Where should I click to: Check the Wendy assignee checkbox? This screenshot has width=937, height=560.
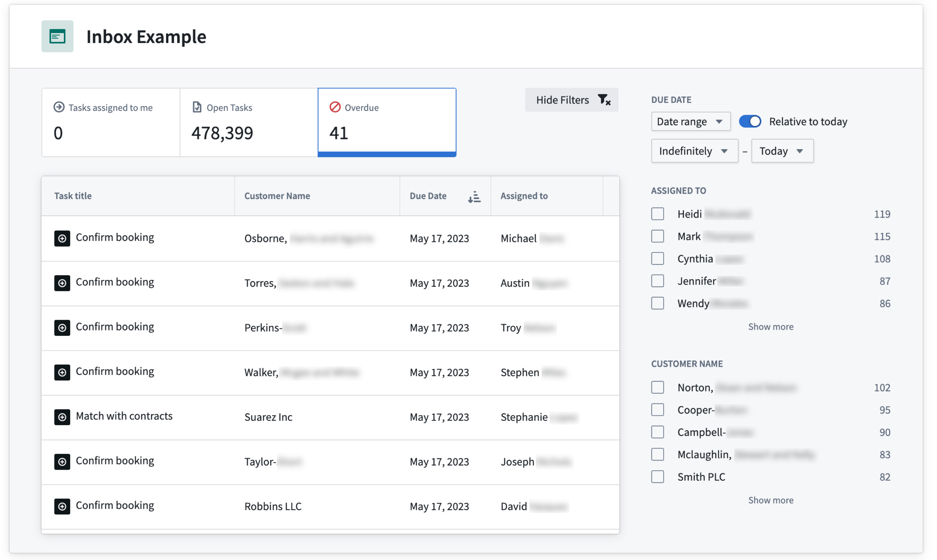pyautogui.click(x=657, y=303)
